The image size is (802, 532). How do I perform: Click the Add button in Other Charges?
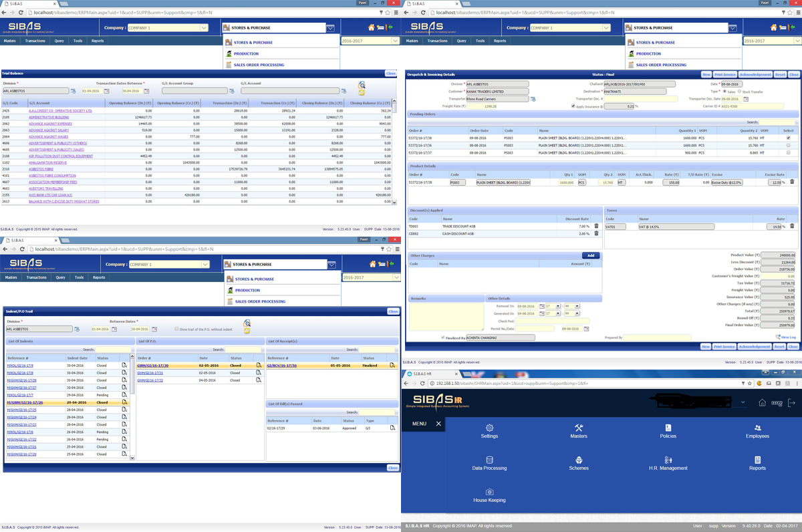pos(590,255)
